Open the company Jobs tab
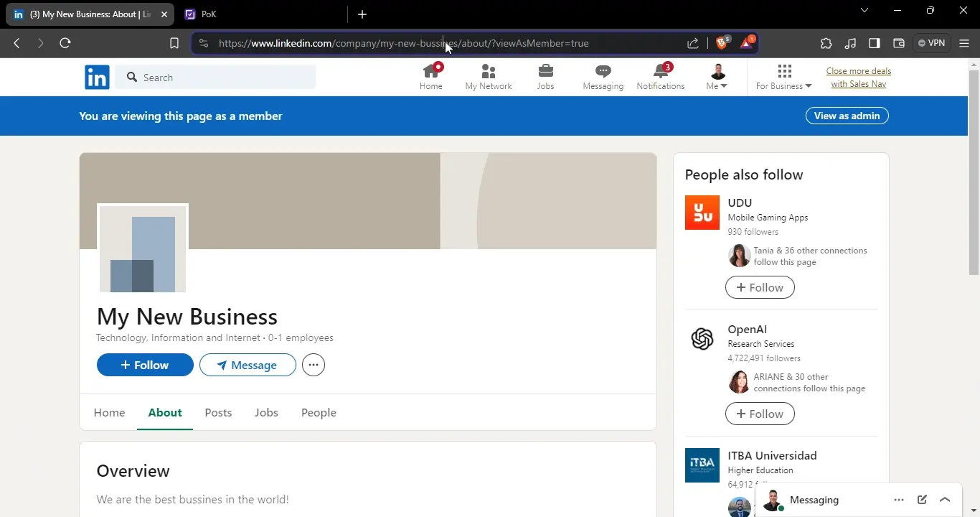 (266, 412)
